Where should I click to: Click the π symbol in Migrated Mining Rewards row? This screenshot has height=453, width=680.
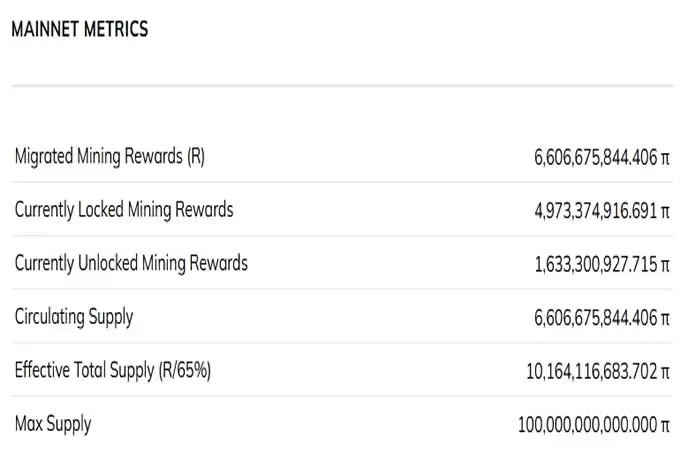665,158
